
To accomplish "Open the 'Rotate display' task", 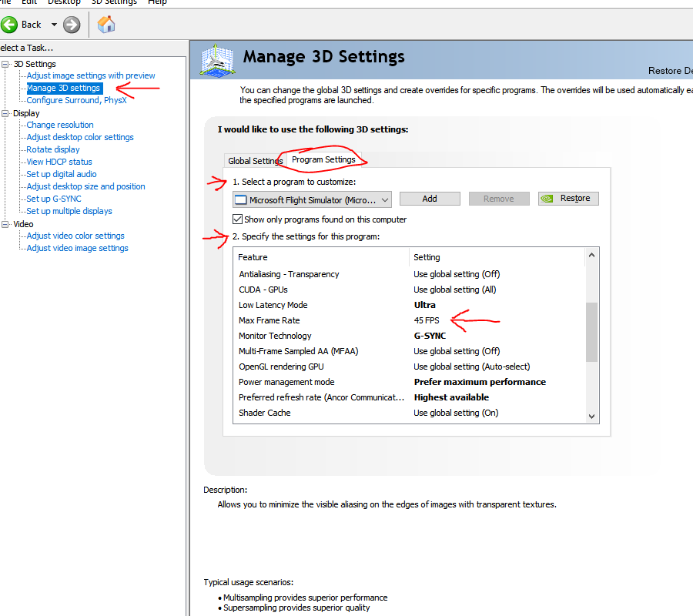I will 53,150.
